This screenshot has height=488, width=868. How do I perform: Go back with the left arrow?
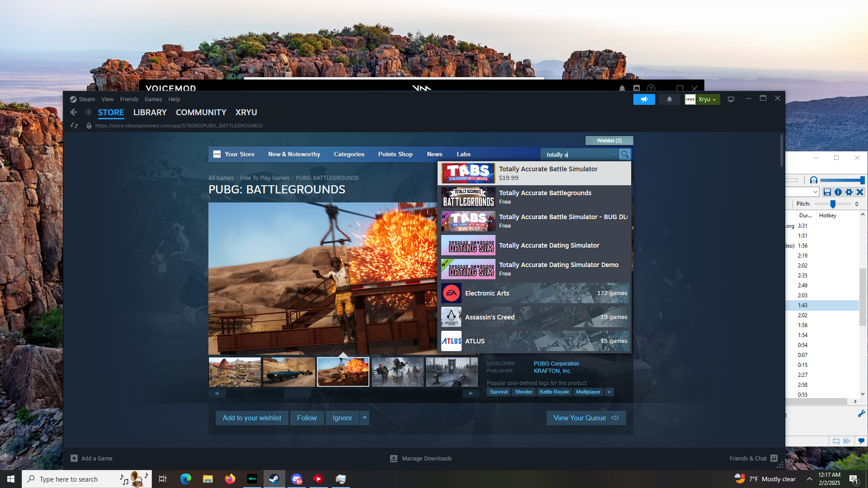tap(74, 113)
